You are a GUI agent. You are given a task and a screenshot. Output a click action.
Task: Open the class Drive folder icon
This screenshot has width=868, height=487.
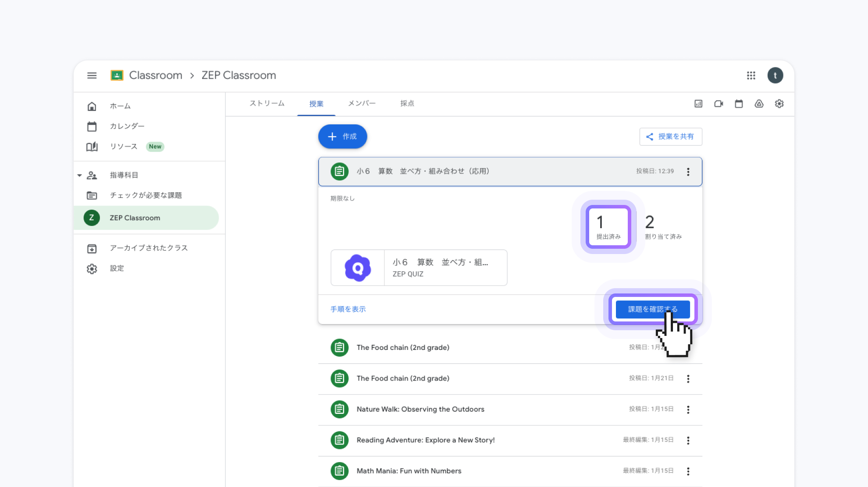[759, 104]
